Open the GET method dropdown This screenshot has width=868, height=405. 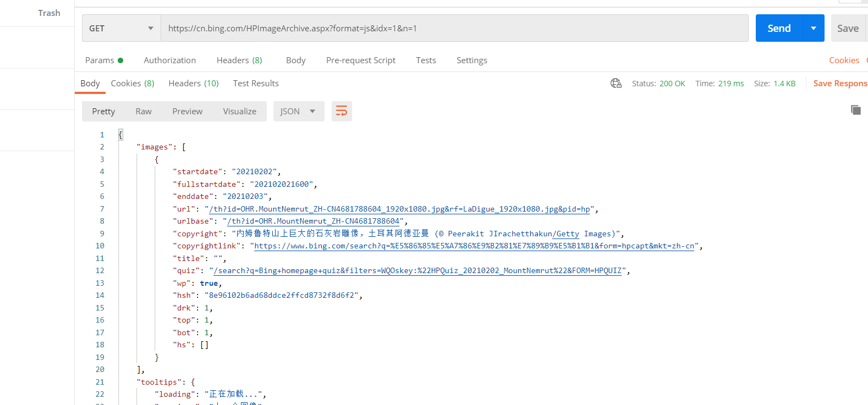122,28
